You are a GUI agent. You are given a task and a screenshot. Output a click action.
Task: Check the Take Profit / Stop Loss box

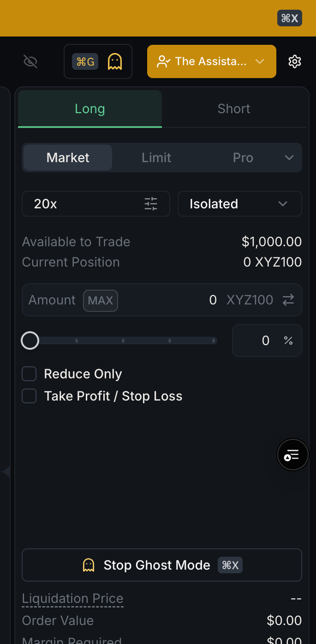pos(29,396)
